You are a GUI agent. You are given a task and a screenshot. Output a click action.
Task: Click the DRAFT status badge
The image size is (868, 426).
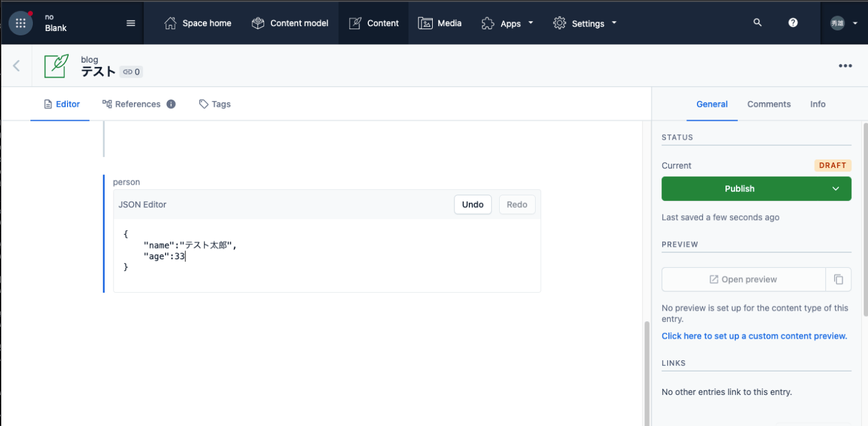[833, 166]
